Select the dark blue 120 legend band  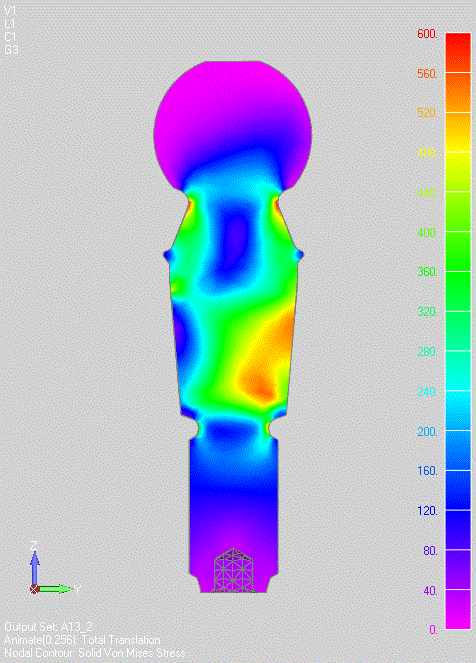tap(458, 530)
